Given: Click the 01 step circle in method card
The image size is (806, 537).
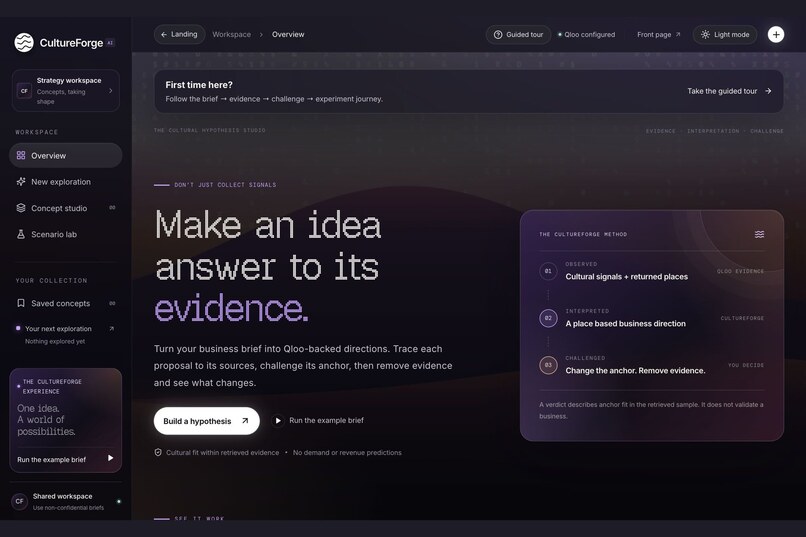Looking at the screenshot, I should click(548, 271).
